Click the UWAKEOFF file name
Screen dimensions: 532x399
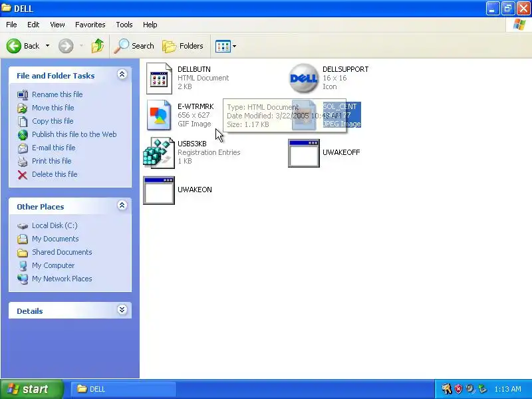click(x=341, y=152)
